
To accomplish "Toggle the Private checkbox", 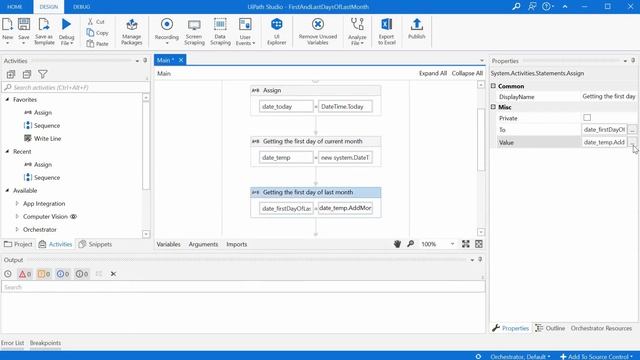I will 587,118.
